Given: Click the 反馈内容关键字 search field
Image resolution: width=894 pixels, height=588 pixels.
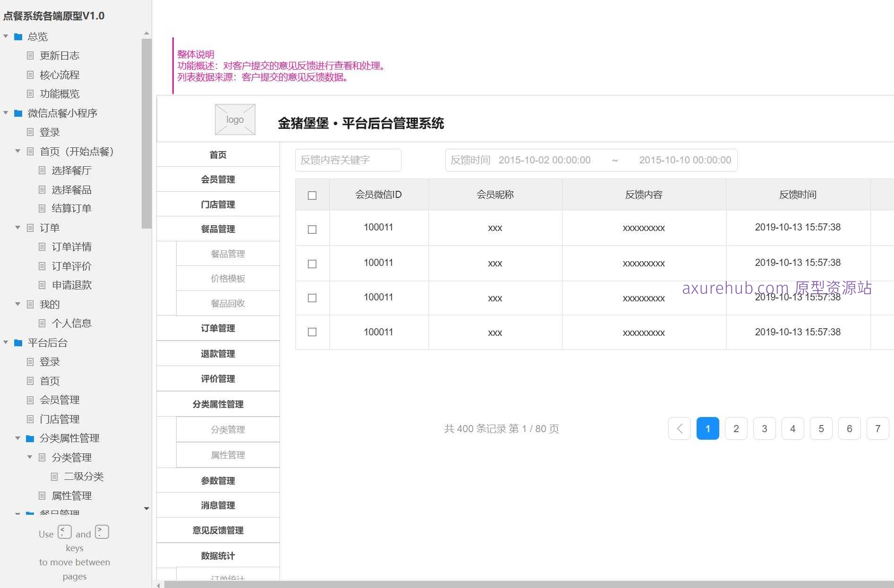Looking at the screenshot, I should (348, 160).
